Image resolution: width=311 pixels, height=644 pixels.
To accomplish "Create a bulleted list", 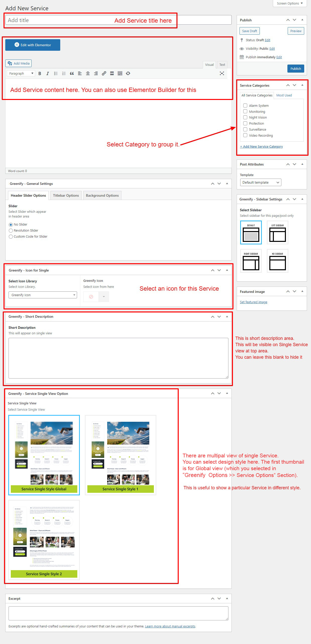I will click(x=56, y=73).
